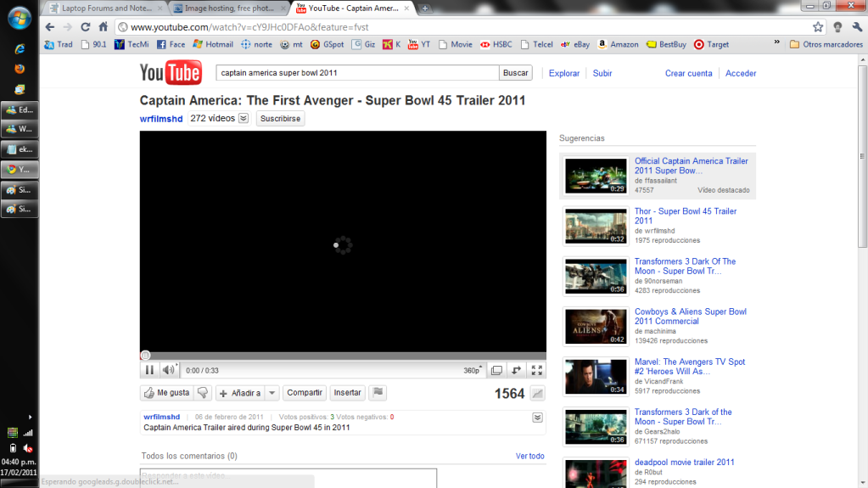Viewport: 868px width, 488px height.
Task: Click the Insertar embed button
Action: [347, 393]
